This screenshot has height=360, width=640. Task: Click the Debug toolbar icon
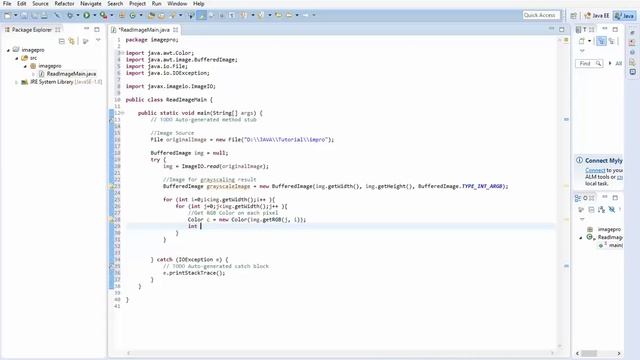pyautogui.click(x=70, y=16)
